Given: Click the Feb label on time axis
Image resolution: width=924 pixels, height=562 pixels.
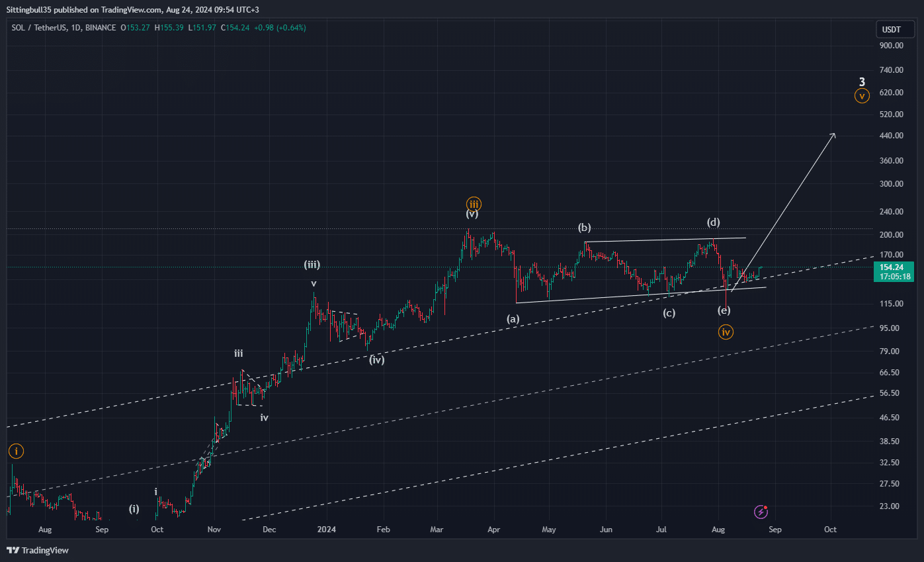Looking at the screenshot, I should coord(383,530).
